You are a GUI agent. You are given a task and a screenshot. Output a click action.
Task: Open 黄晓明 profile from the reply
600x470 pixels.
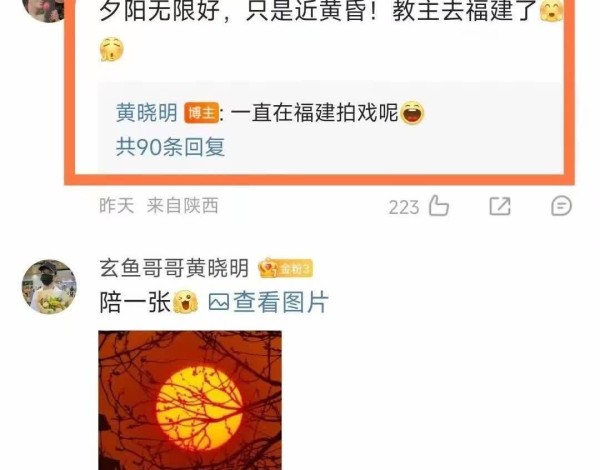tap(147, 113)
